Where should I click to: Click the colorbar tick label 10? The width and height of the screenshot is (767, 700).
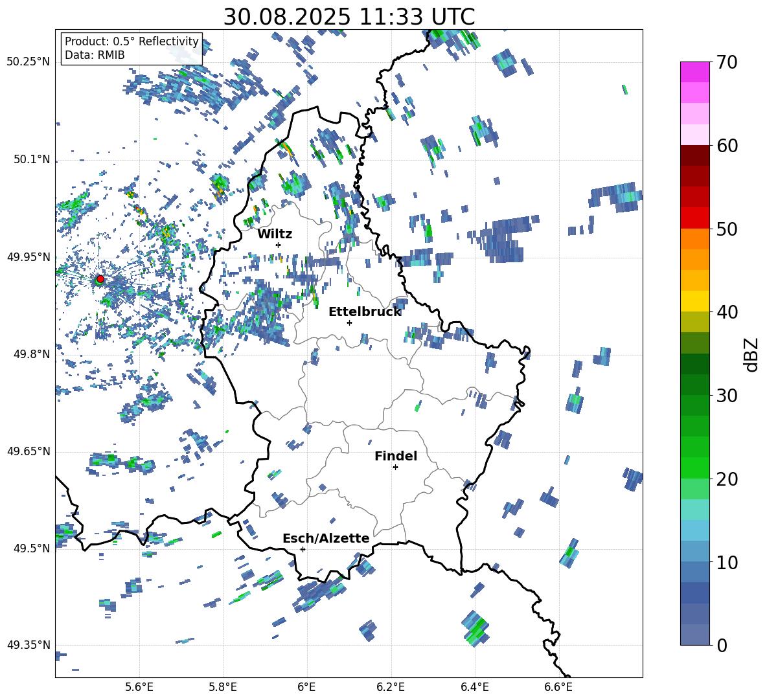pyautogui.click(x=727, y=563)
